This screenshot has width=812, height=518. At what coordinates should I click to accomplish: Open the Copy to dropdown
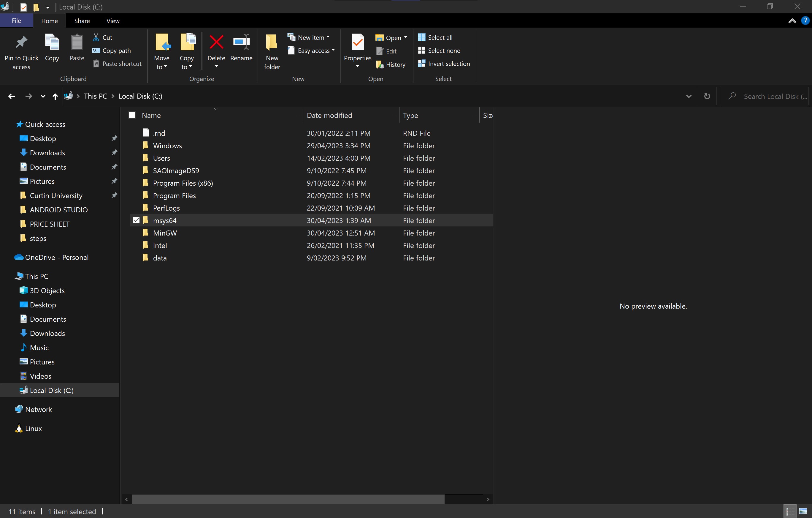186,63
